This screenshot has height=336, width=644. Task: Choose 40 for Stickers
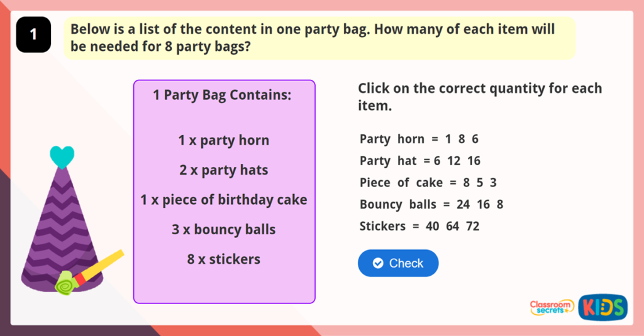[x=433, y=226]
